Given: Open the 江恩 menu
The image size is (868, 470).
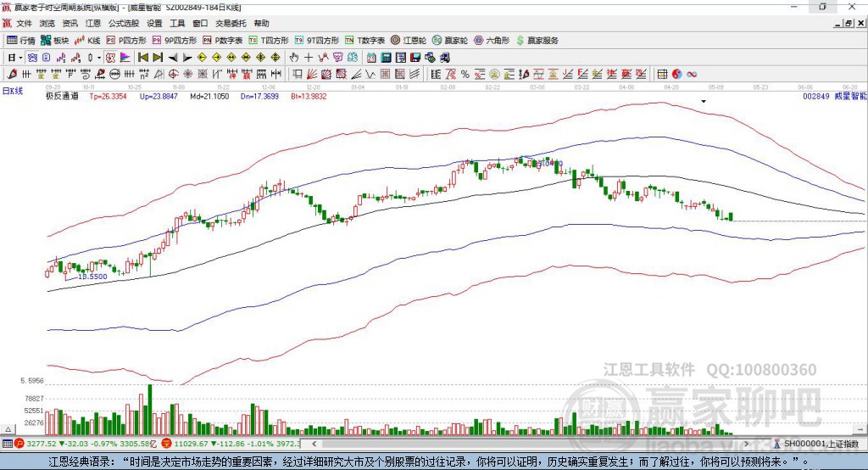Looking at the screenshot, I should (x=93, y=23).
